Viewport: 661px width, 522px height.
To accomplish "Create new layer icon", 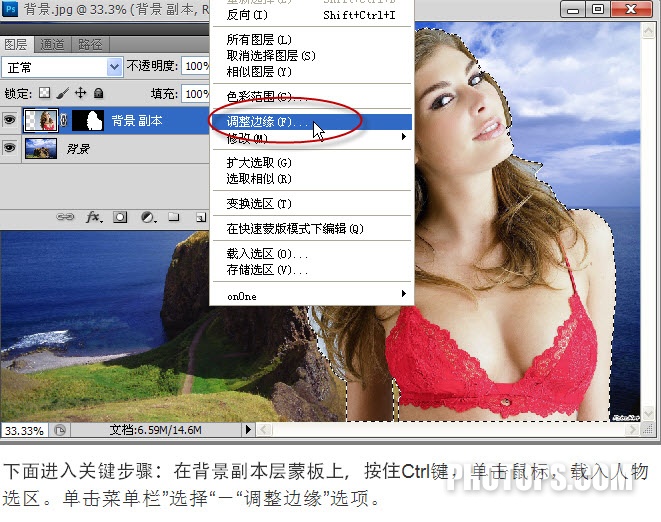I will coord(201,218).
